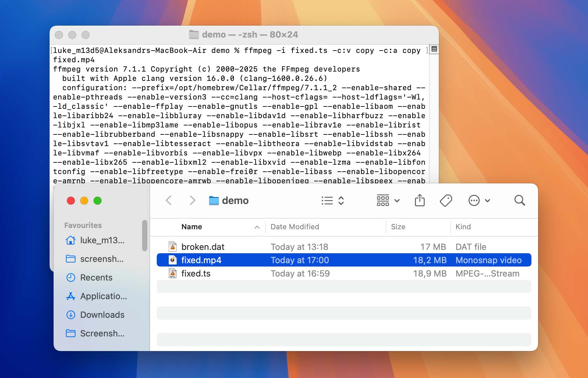Click DAT file kind cell
Screen dimensions: 588x378
click(471, 247)
